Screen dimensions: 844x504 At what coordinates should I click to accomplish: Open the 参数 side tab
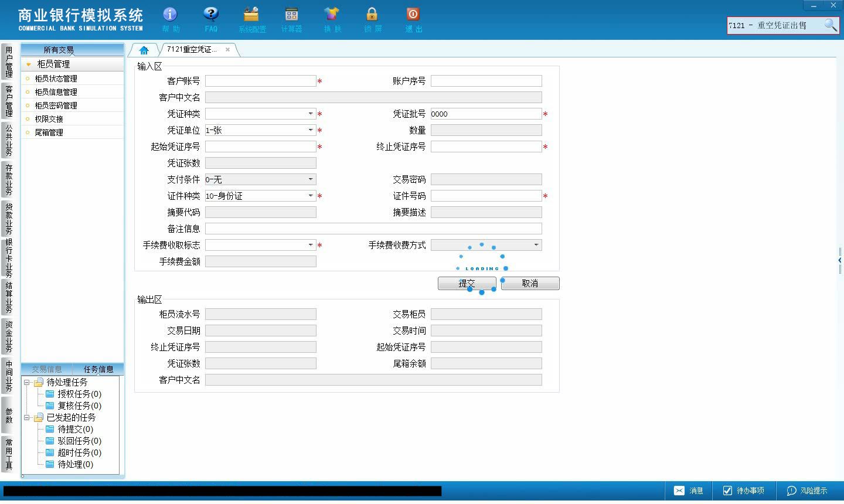(9, 415)
